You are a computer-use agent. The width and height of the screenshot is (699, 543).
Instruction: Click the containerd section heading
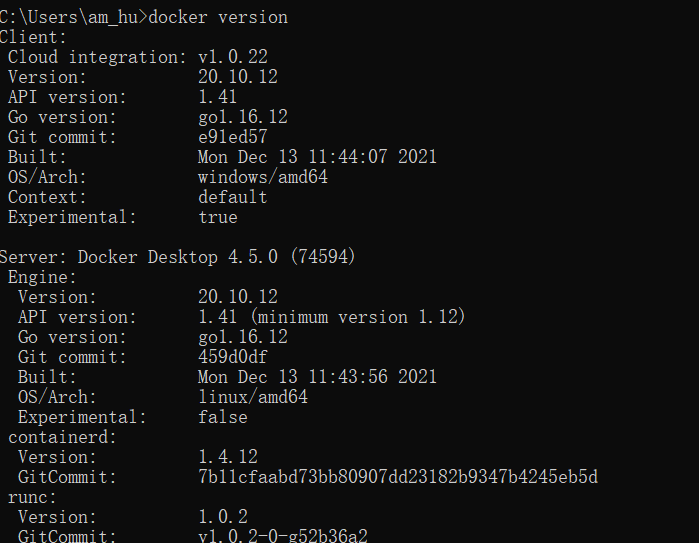62,437
